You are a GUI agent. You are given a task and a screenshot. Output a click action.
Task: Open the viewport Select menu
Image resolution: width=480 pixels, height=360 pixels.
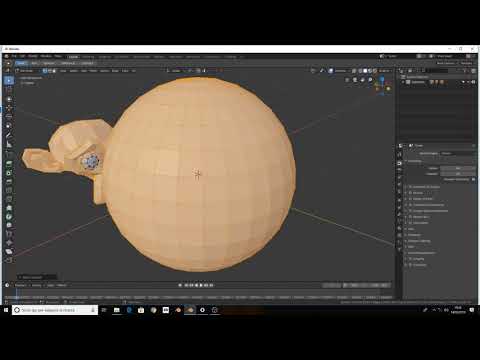[x=73, y=71]
